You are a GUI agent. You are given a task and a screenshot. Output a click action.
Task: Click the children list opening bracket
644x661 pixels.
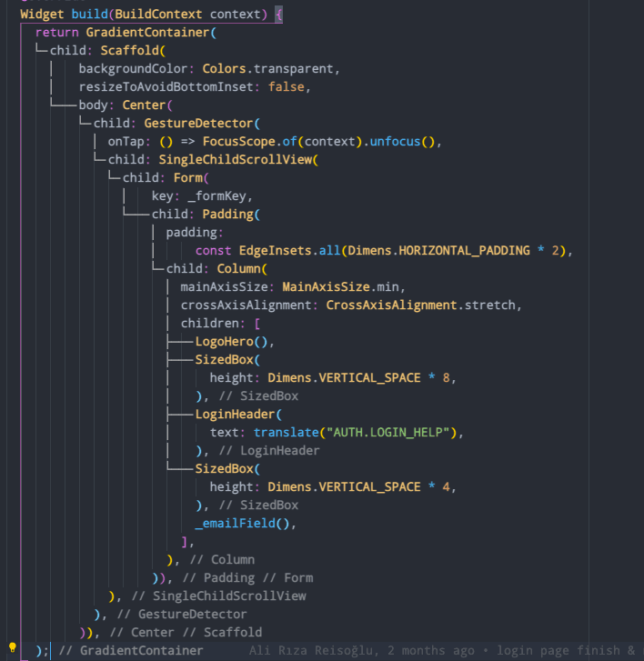[257, 324]
